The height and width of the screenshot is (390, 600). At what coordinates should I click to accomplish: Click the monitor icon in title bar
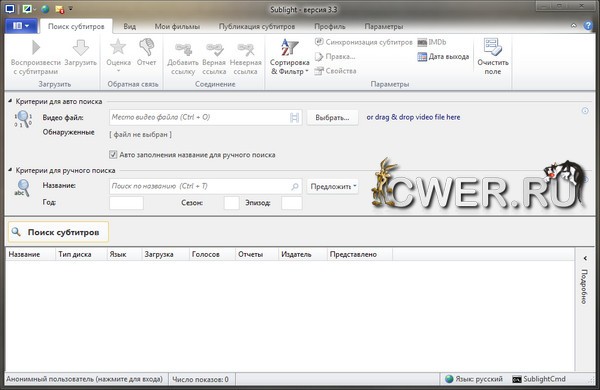pyautogui.click(x=10, y=9)
